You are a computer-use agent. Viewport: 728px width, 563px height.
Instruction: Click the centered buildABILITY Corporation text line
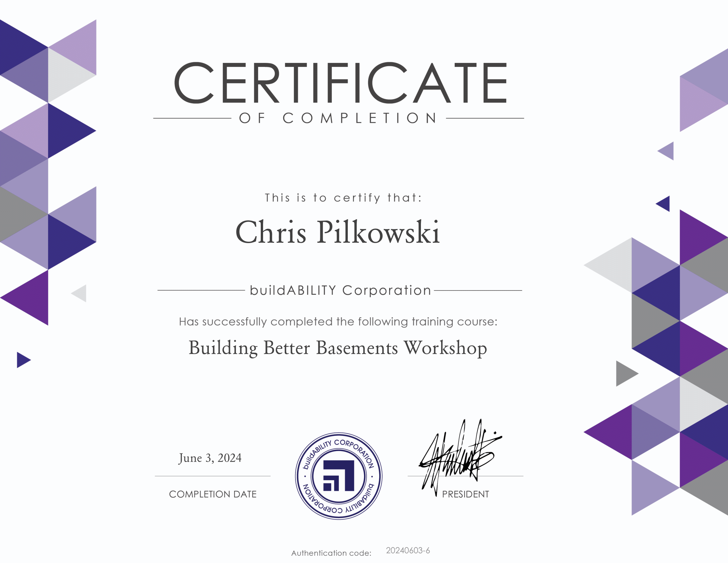tap(340, 290)
